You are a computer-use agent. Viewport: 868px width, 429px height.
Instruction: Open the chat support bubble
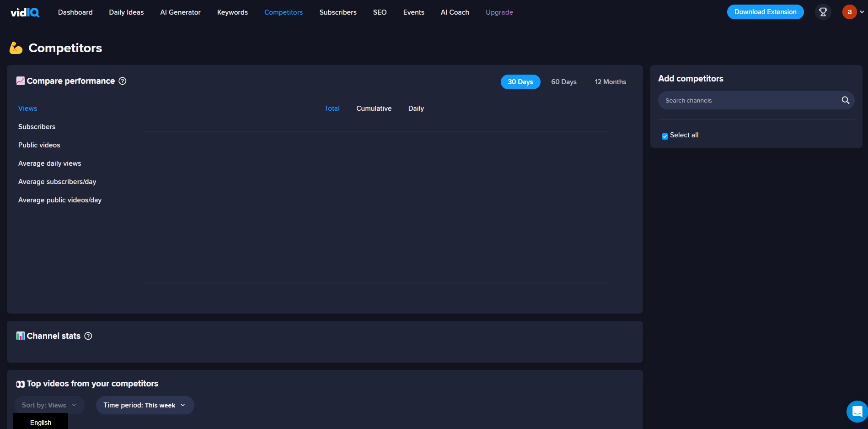coord(857,412)
